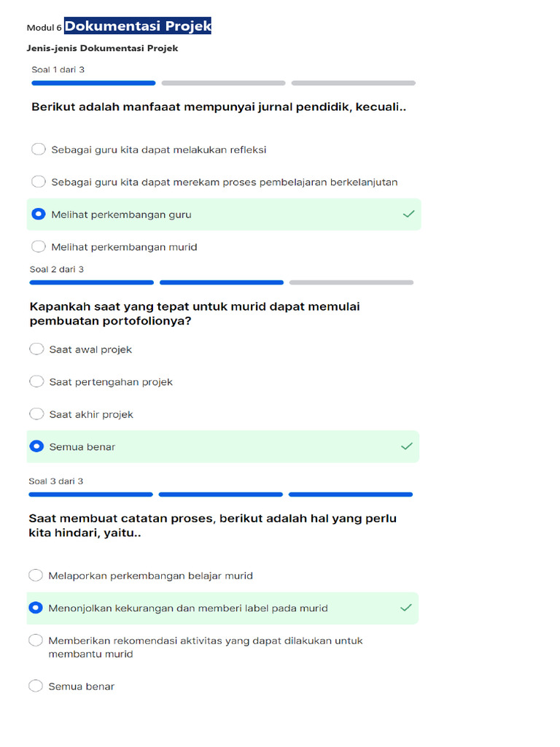Pick the 'Melihat perkembangan murid' radio option
The image size is (560, 747).
tap(39, 247)
